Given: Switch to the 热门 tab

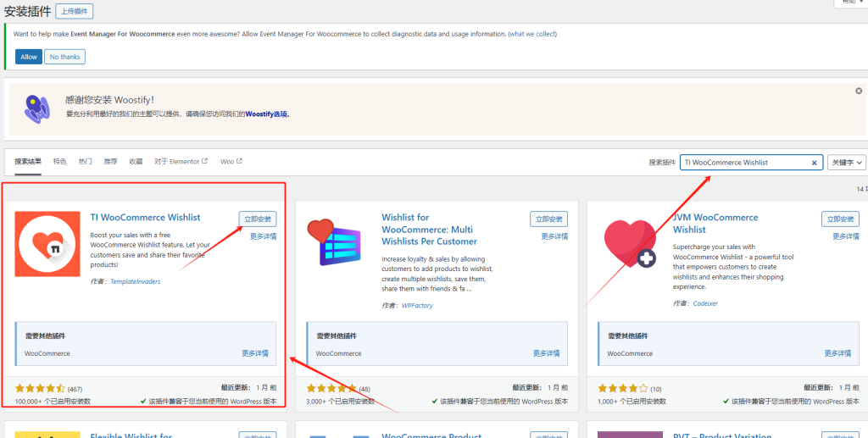Looking at the screenshot, I should click(86, 161).
